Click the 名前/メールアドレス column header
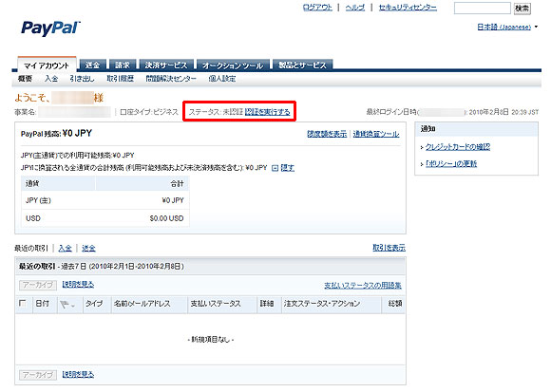The height and width of the screenshot is (392, 551). coord(142,304)
